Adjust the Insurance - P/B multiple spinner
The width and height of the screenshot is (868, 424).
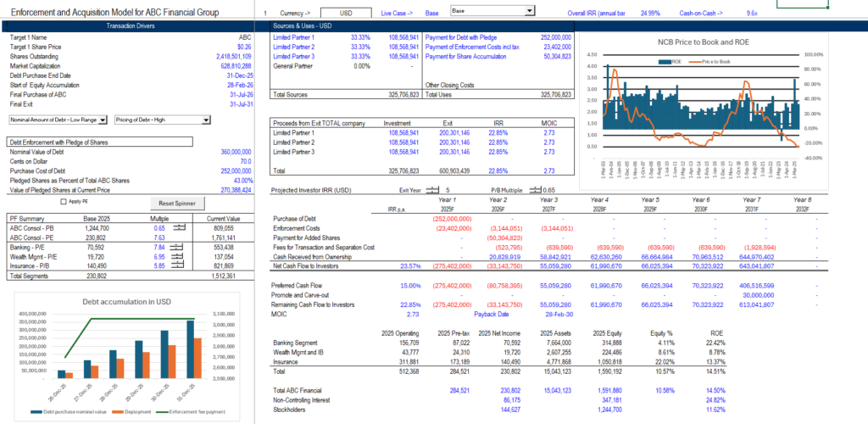click(x=176, y=265)
